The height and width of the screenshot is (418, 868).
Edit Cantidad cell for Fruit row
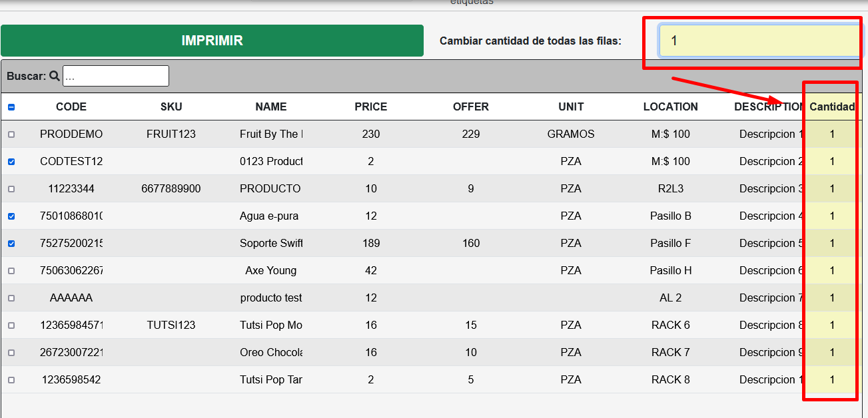click(x=832, y=134)
